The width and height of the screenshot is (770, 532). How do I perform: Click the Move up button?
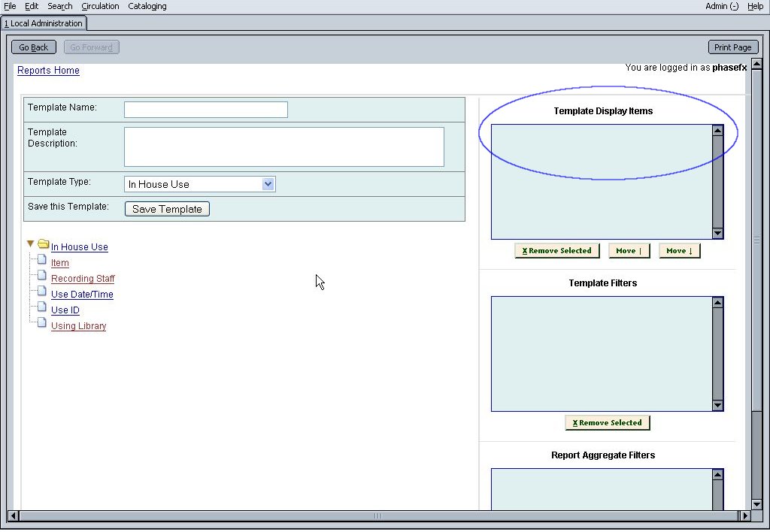[x=629, y=251]
